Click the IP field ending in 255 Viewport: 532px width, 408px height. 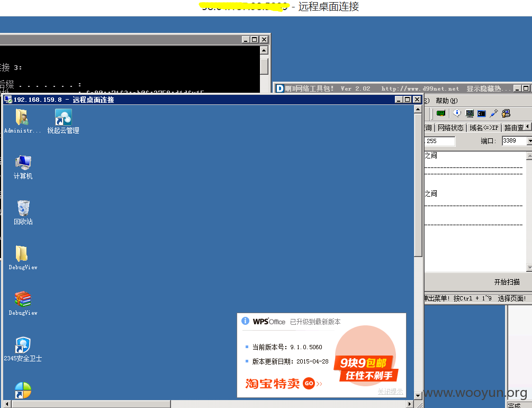439,141
